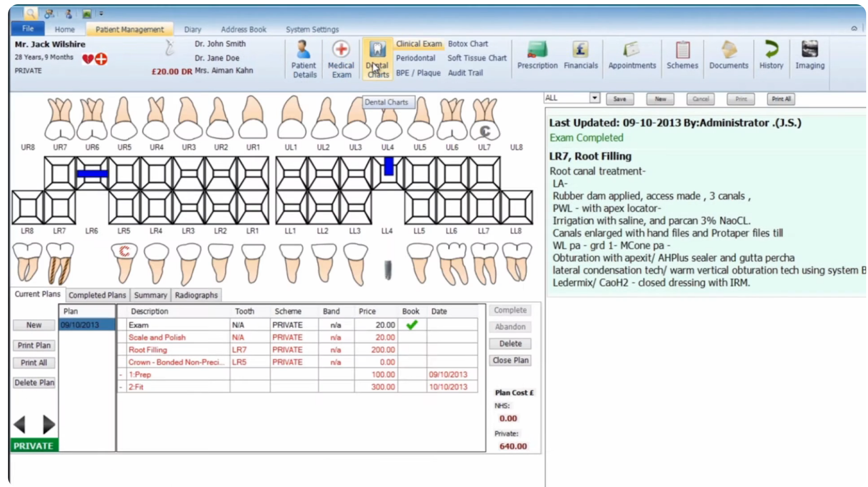The image size is (868, 487).
Task: Click the single person icon in quick toolbar
Action: point(68,14)
